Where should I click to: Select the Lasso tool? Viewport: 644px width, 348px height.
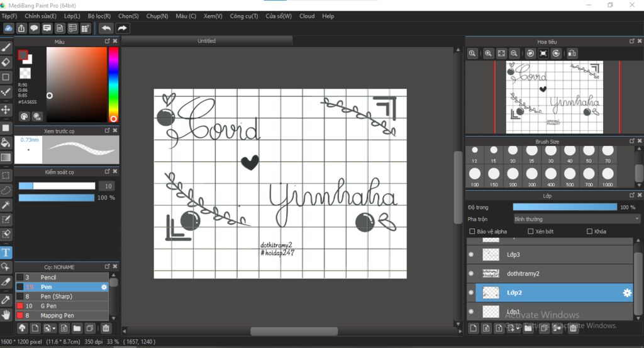point(6,190)
